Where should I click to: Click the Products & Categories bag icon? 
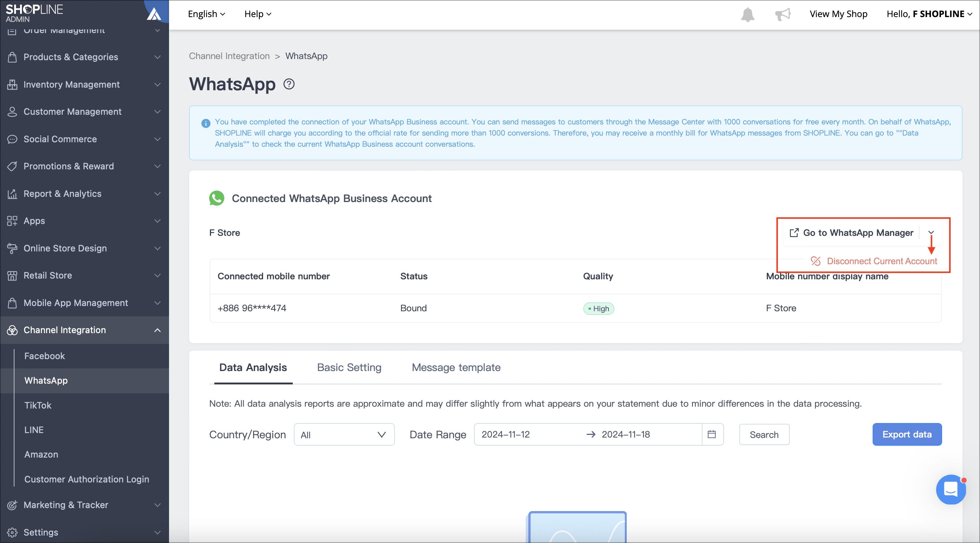click(12, 57)
